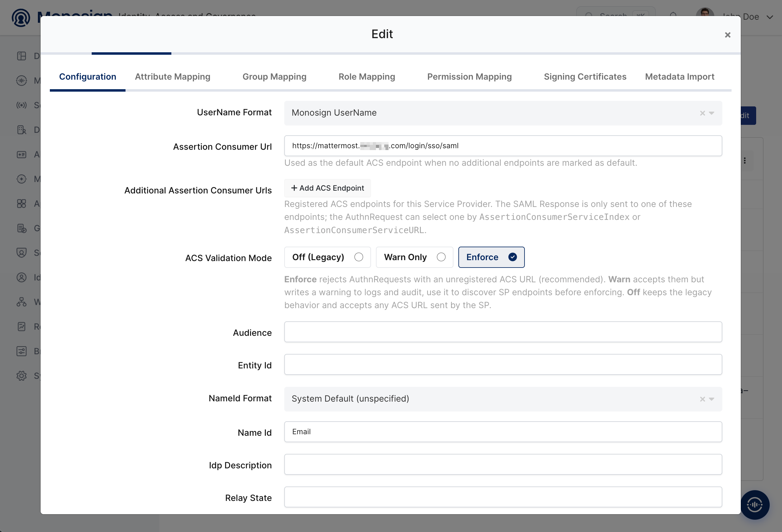Focus the Entity Id input field
Image resolution: width=782 pixels, height=532 pixels.
[x=503, y=364]
